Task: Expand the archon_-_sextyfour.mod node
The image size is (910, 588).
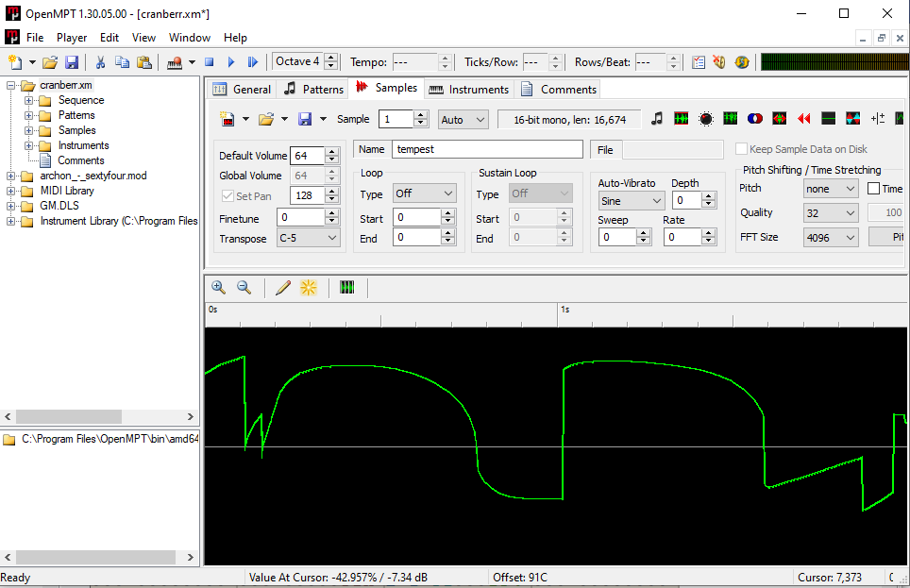Action: pyautogui.click(x=10, y=176)
